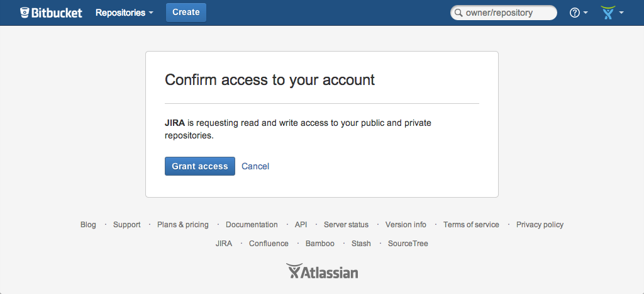644x294 pixels.
Task: Cancel the access request
Action: (x=255, y=166)
